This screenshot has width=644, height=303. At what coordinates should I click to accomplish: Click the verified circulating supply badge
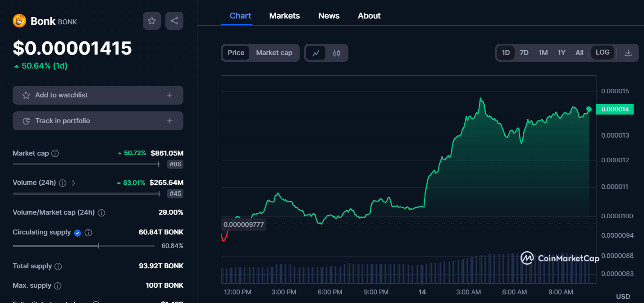click(78, 233)
